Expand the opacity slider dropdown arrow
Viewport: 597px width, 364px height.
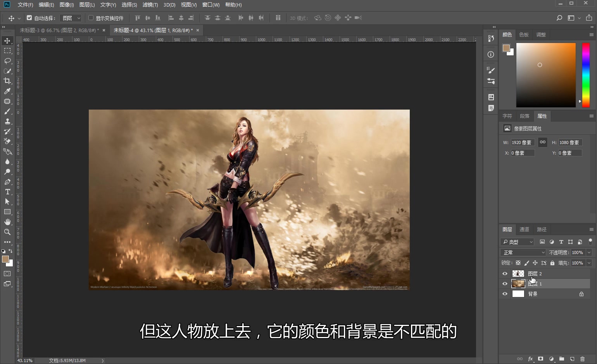[589, 252]
